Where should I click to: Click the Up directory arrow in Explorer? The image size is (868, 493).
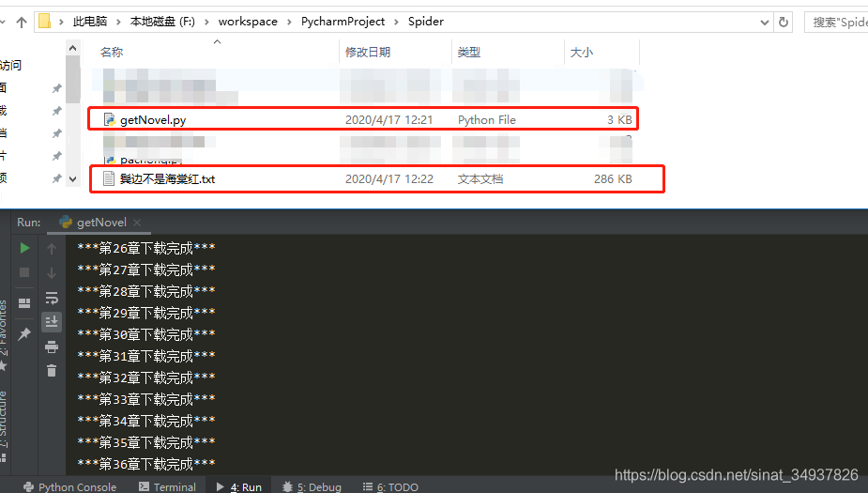tap(21, 23)
